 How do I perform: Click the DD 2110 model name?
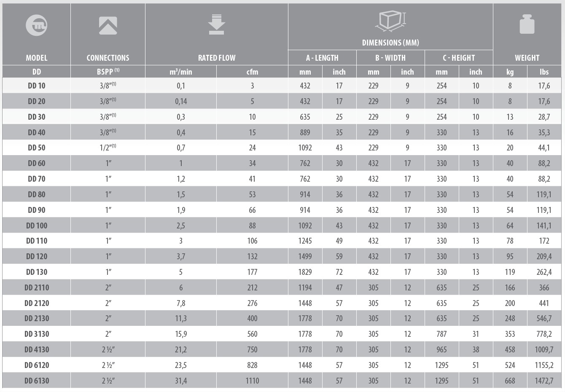[37, 287]
